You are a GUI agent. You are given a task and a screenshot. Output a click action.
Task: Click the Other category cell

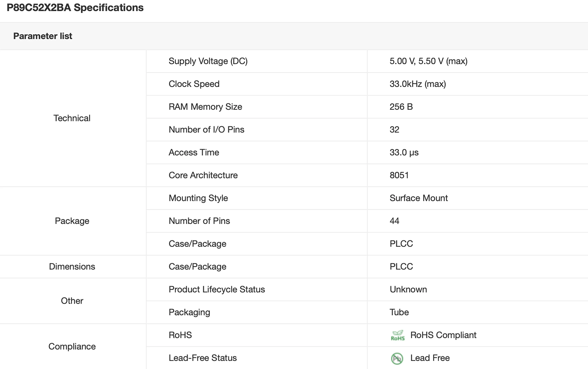[x=72, y=301]
